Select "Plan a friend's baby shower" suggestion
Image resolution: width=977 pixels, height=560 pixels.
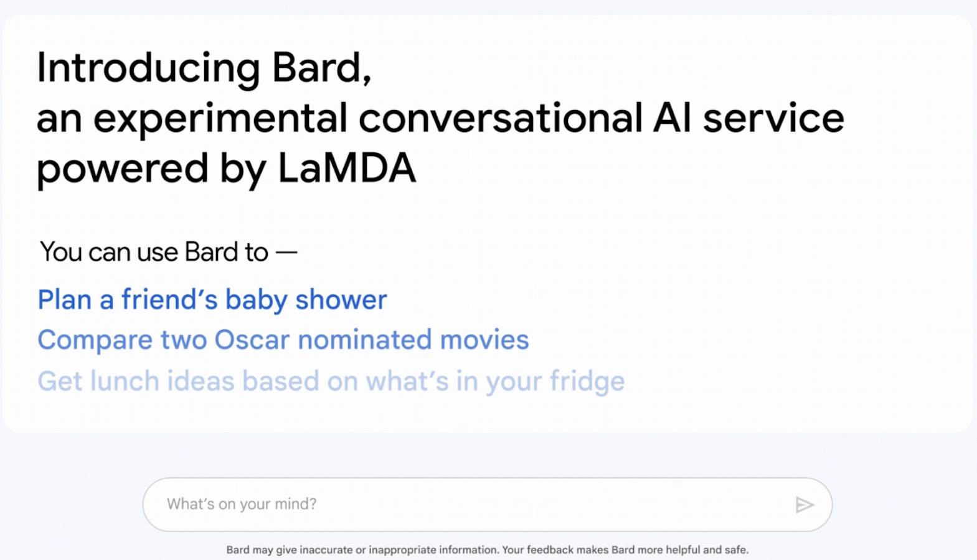point(212,300)
